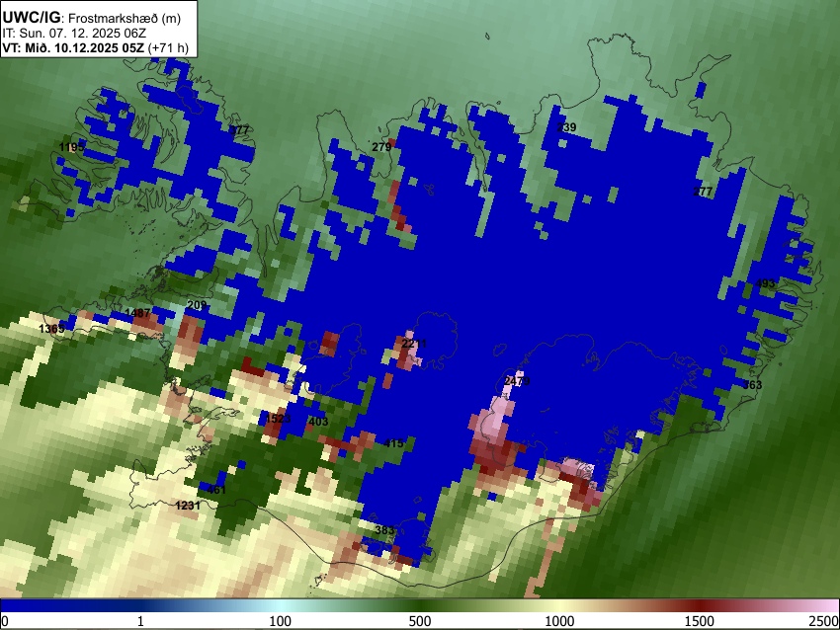Viewport: 840px width, 630px height.
Task: Click the station value 403 on the map
Action: (x=318, y=422)
